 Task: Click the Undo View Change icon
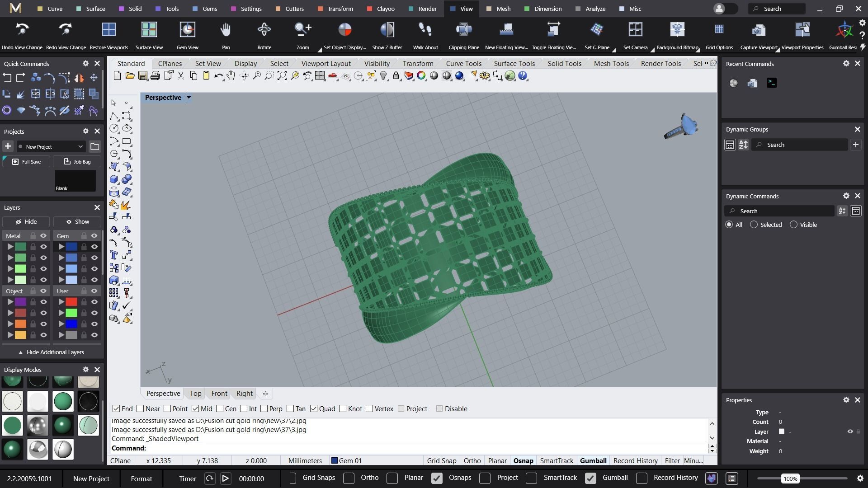point(22,29)
